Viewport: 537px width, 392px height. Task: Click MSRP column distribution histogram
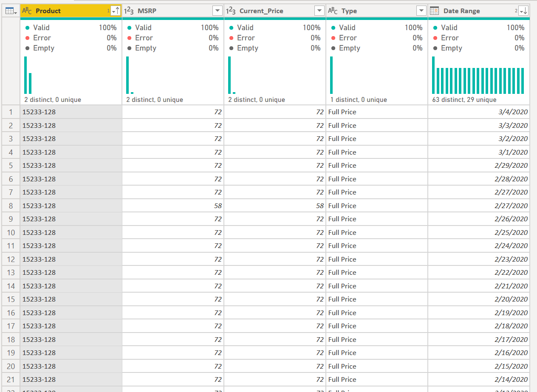point(130,75)
